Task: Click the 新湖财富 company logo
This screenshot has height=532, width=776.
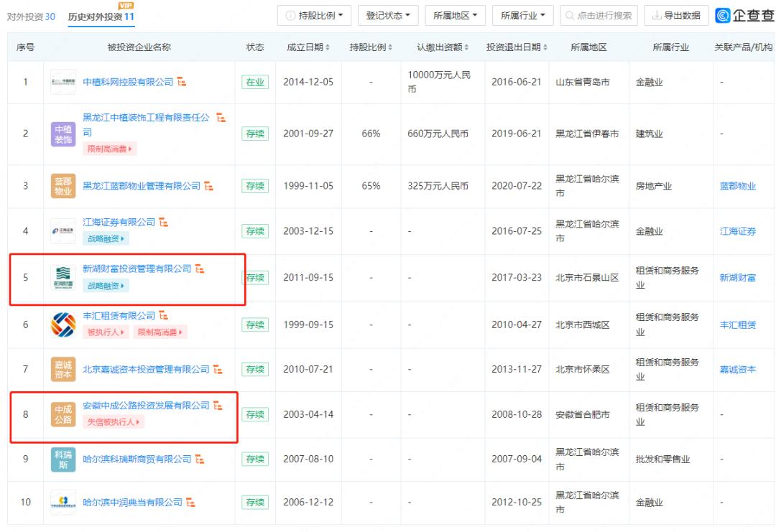Action: [x=63, y=276]
